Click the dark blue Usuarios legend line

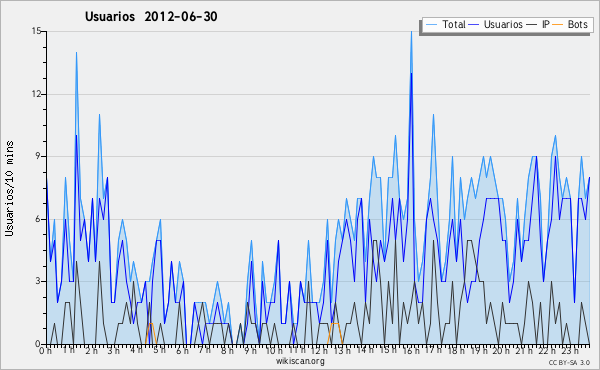click(474, 25)
